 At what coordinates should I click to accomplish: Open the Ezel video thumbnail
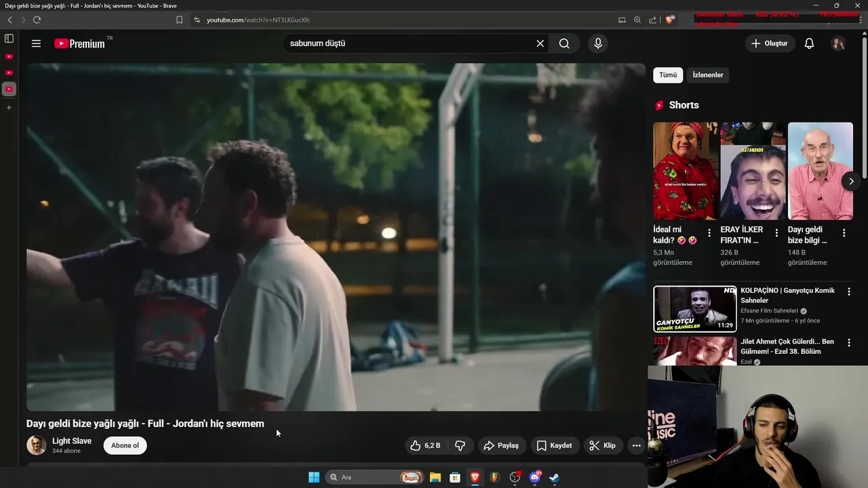(694, 351)
